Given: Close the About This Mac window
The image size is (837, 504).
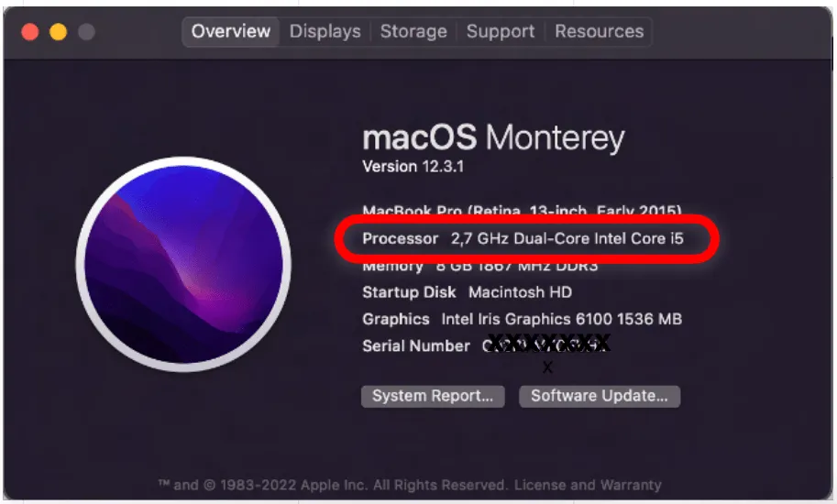Looking at the screenshot, I should click(30, 32).
